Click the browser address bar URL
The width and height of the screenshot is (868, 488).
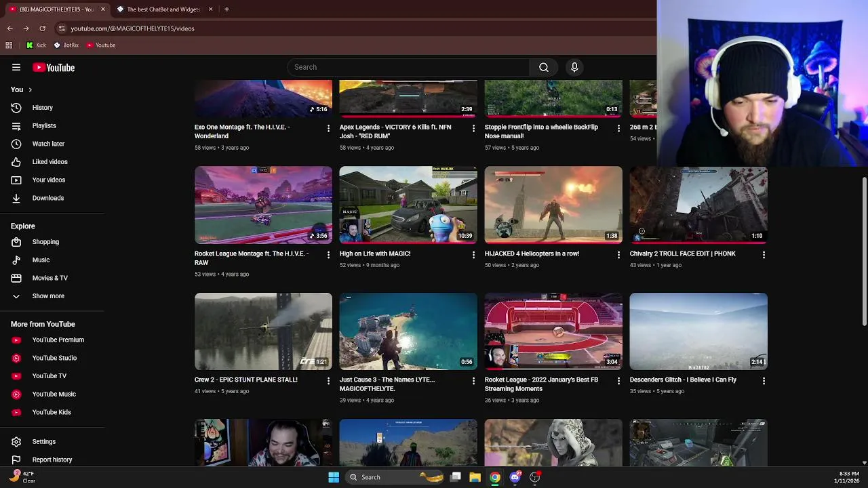click(132, 28)
